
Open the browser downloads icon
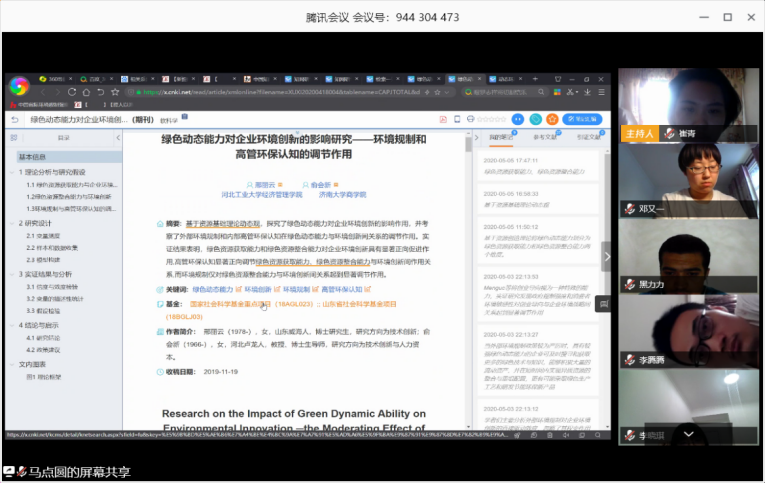587,92
